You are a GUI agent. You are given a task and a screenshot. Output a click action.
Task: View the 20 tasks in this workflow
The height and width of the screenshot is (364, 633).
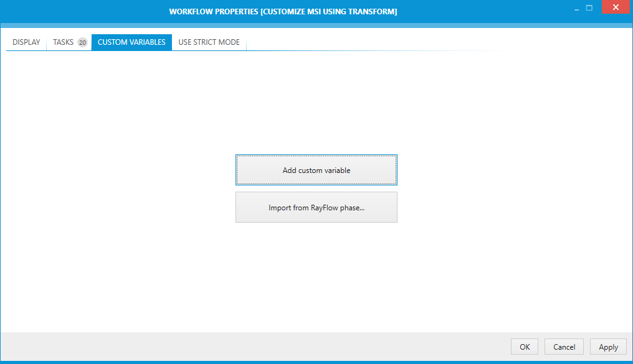pos(64,42)
